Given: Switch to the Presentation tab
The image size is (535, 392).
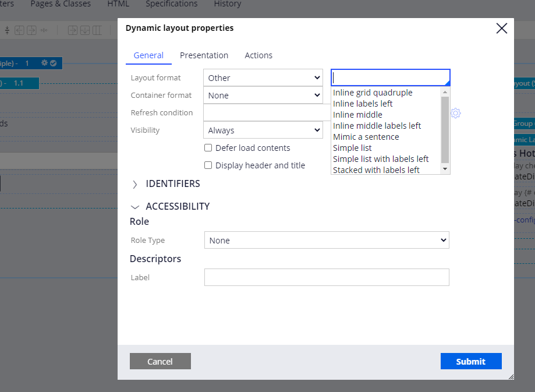Looking at the screenshot, I should [204, 55].
